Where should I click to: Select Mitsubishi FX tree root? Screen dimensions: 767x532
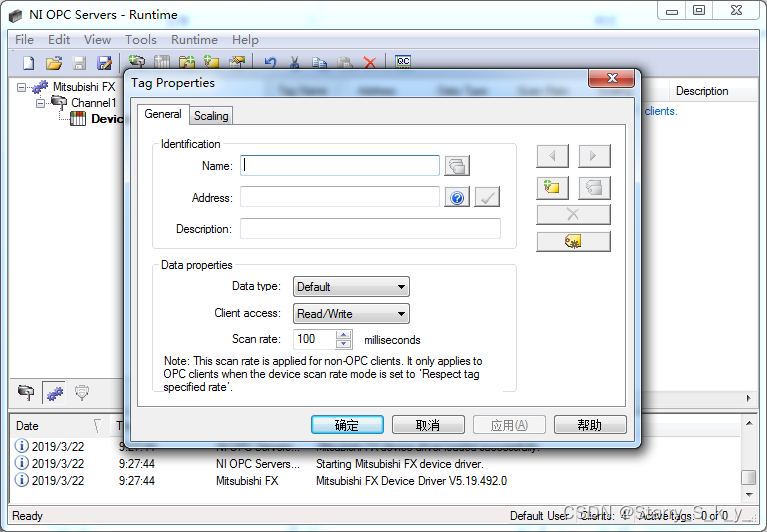(x=84, y=87)
